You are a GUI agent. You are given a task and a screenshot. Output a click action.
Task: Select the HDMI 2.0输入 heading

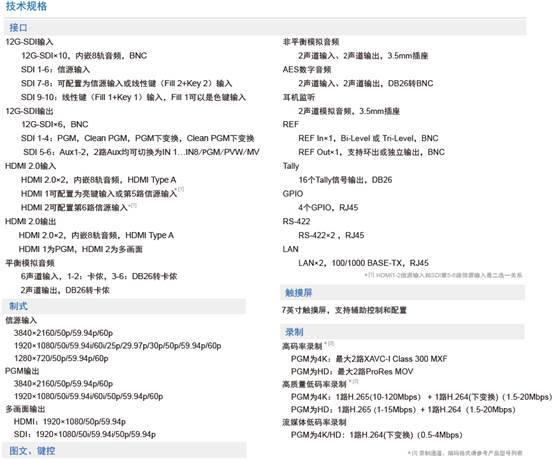coord(30,166)
